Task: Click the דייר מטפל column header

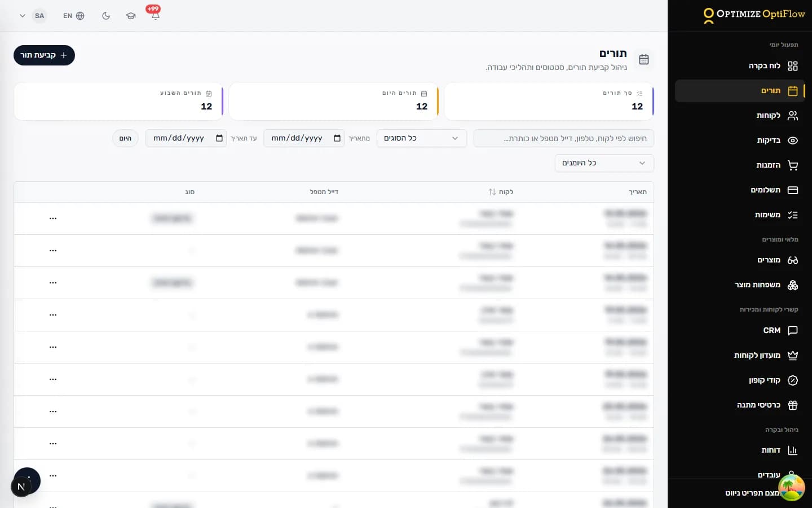Action: pos(324,192)
